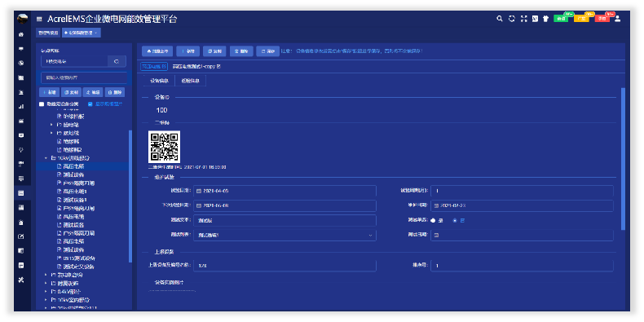This screenshot has width=644, height=322.
Task: Click the search magnifier icon in header
Action: point(500,19)
